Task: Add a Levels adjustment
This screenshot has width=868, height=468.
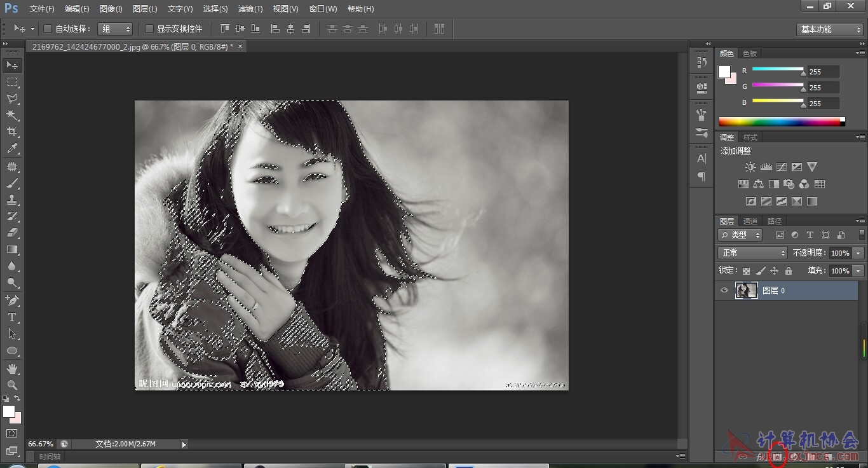Action: 766,167
